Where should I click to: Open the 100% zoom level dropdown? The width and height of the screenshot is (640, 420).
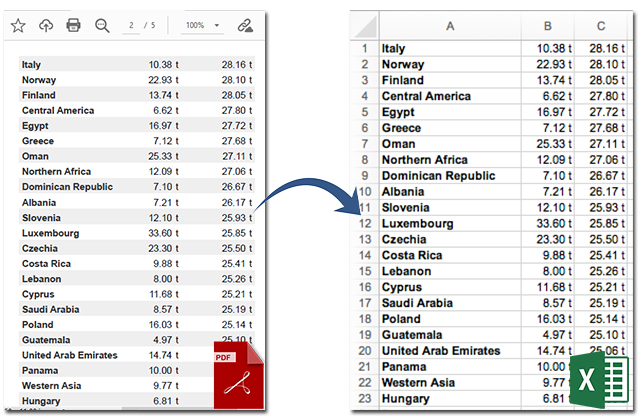point(203,25)
